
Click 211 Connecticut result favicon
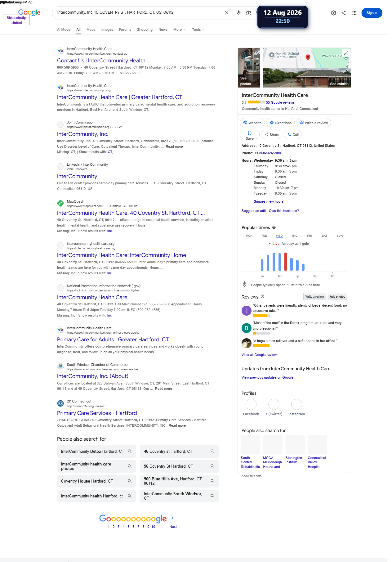(x=60, y=403)
